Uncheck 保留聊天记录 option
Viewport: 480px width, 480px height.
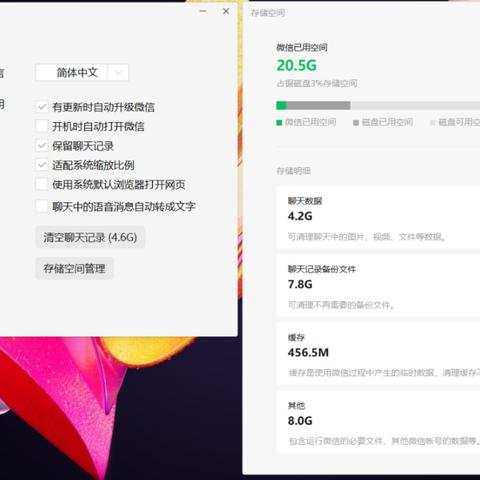click(x=42, y=146)
